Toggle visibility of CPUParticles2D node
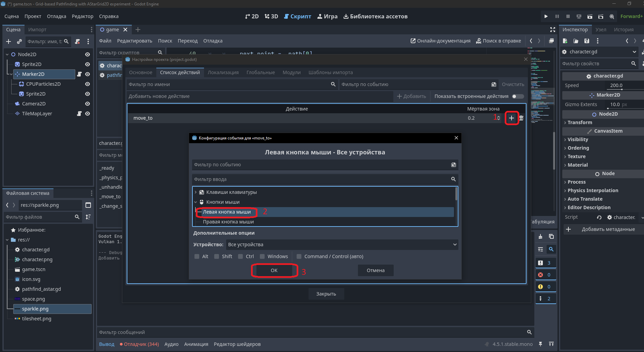Viewport: 644px width, 352px height. pos(88,84)
